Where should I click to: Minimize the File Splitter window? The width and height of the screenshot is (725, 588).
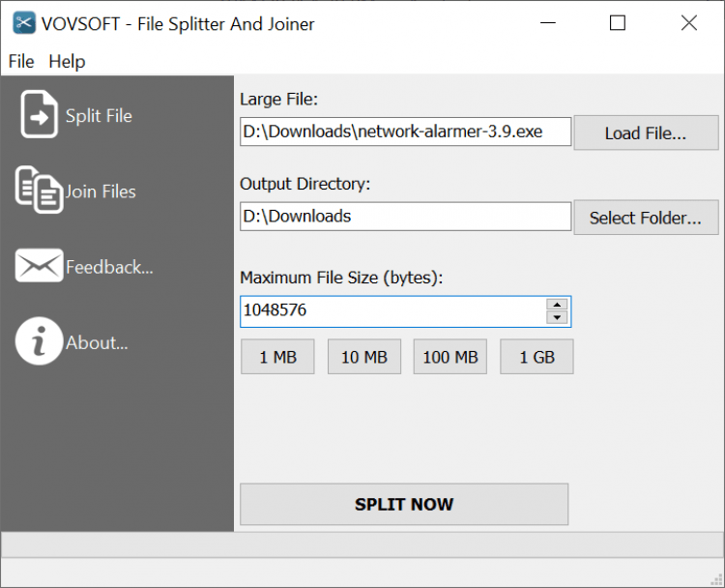tap(548, 22)
